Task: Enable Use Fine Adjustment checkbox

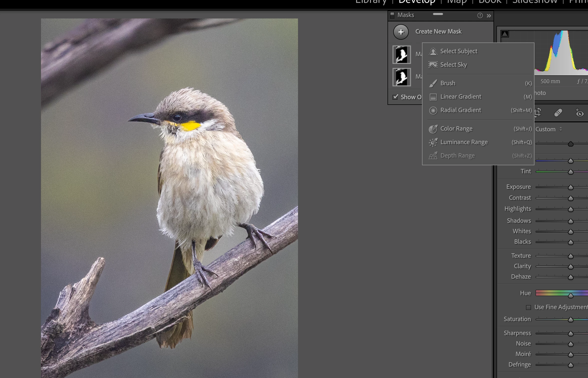Action: click(528, 307)
